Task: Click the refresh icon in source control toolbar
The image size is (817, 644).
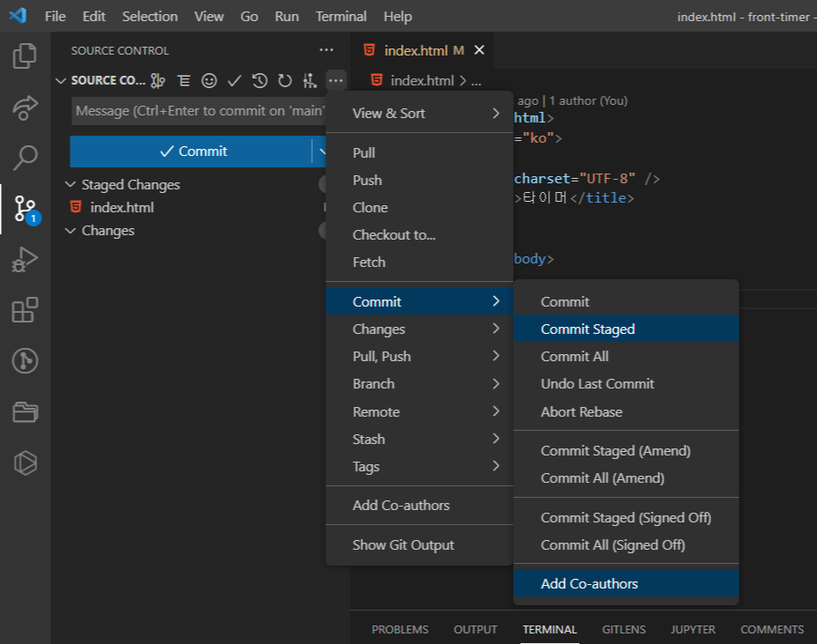Action: pyautogui.click(x=285, y=81)
